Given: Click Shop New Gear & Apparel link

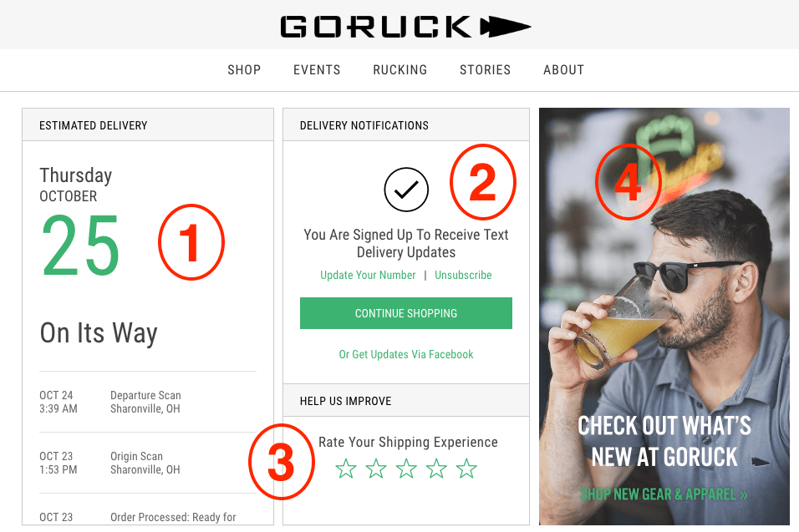Looking at the screenshot, I should click(664, 494).
